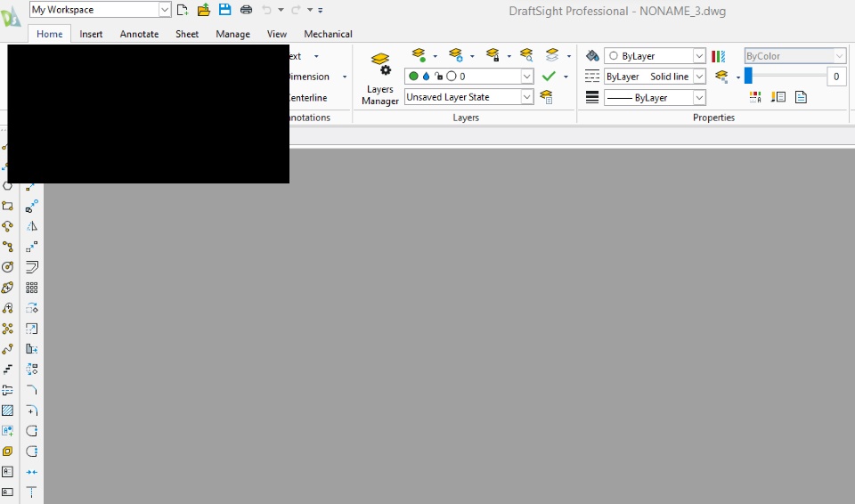Click the colored dots text style icon
The height and width of the screenshot is (504, 855).
pyautogui.click(x=755, y=97)
